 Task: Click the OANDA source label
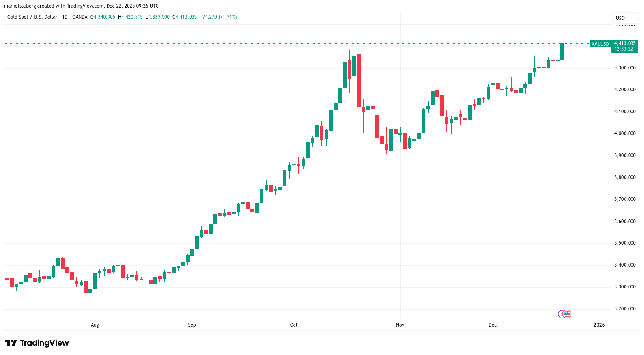[x=80, y=17]
